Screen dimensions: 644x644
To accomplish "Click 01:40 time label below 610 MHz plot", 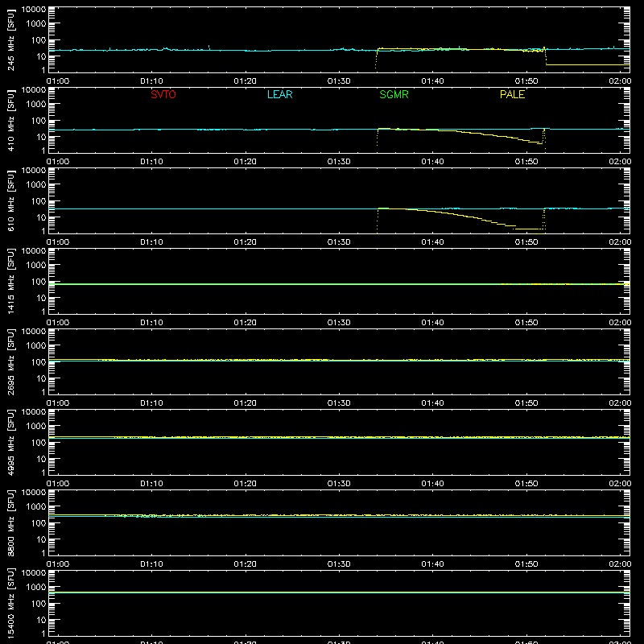I will (432, 242).
